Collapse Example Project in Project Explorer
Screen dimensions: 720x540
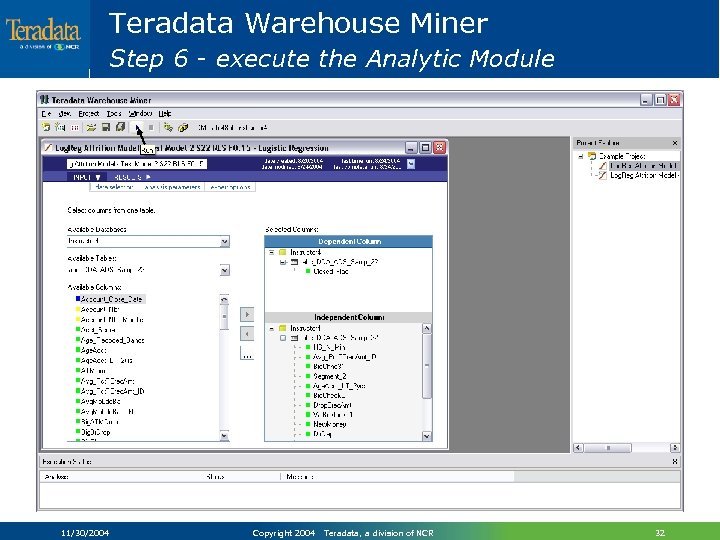pos(581,156)
